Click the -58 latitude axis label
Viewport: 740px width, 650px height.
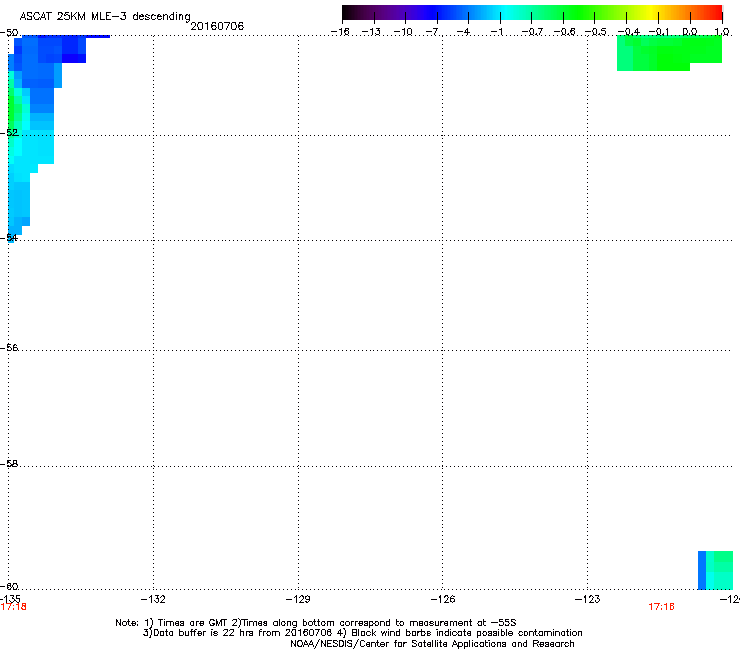(9, 464)
